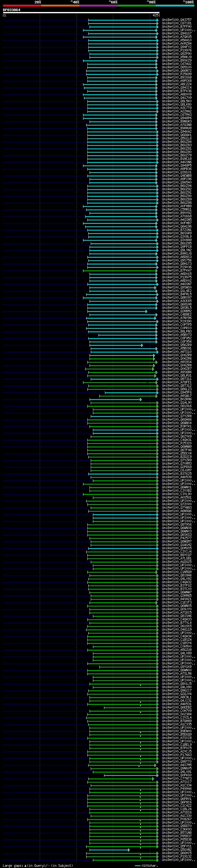Open the UniRef100_O61916 hit link
197x868 pixels.
[176, 406]
